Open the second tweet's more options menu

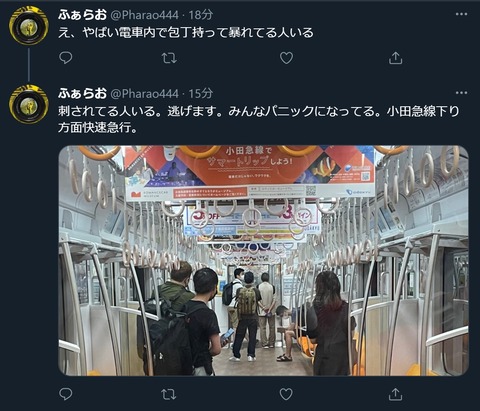coord(461,93)
